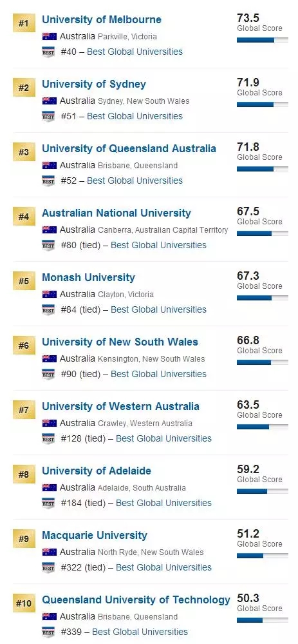Open the University of Melbourne link
The image size is (298, 644).
pos(102,19)
